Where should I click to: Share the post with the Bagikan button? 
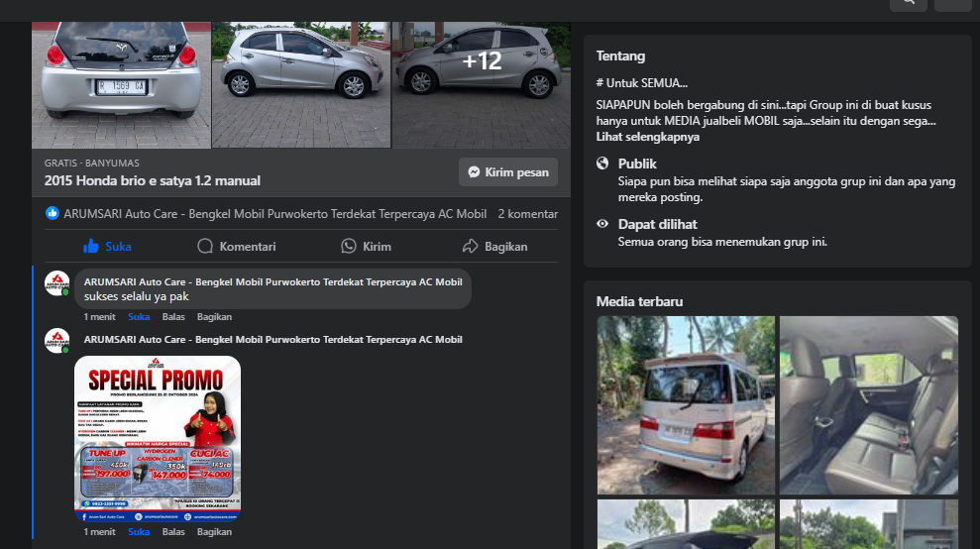(x=494, y=247)
